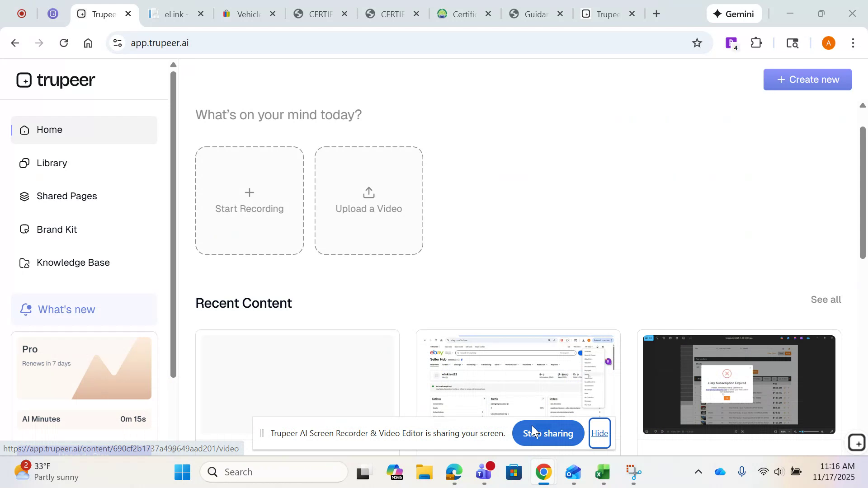This screenshot has height=488, width=868.
Task: Open Gemini from the browser toolbar
Action: pos(733,14)
